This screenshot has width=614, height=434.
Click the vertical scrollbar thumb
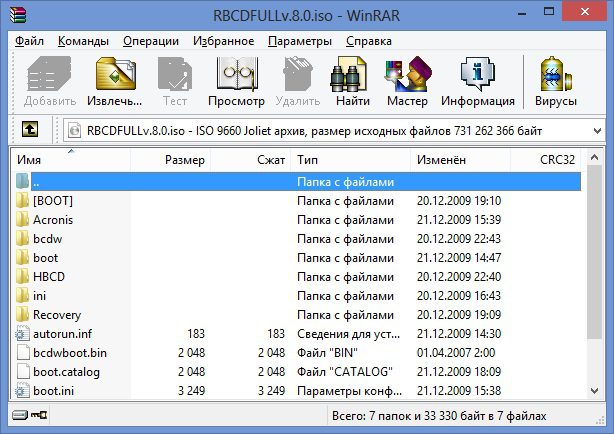coord(594,251)
